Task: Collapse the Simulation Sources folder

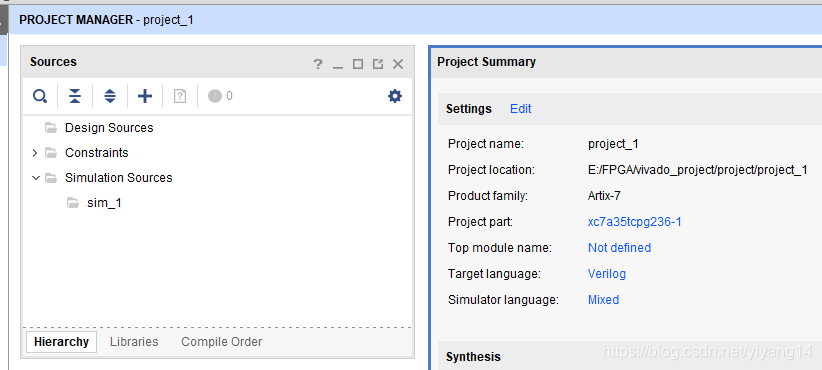Action: coord(36,178)
